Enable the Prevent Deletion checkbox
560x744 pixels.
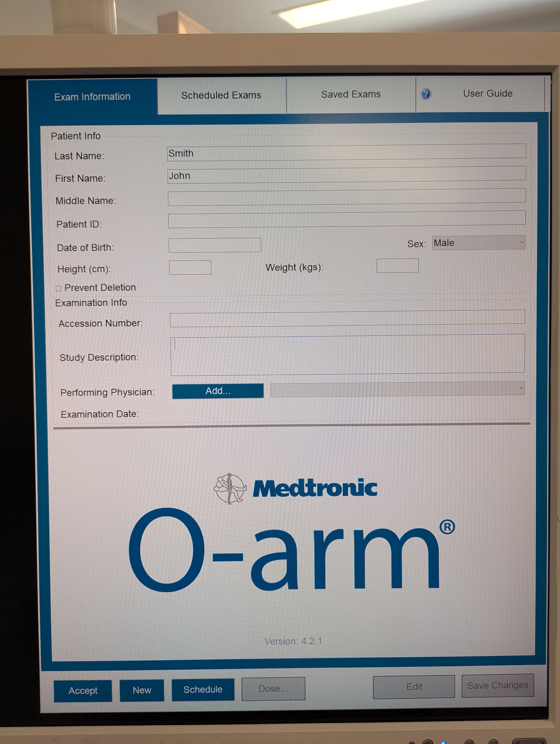click(x=59, y=288)
